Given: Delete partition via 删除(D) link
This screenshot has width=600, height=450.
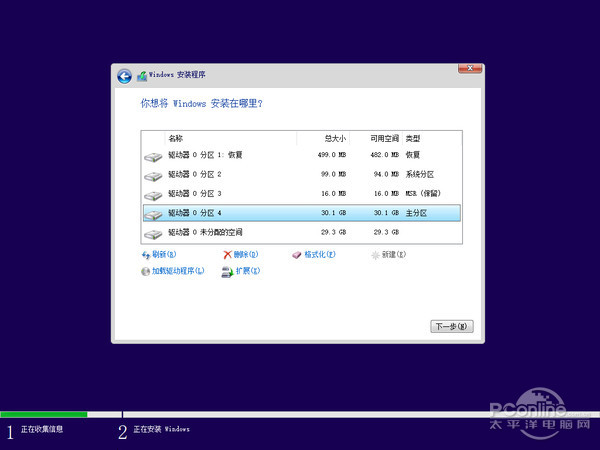Looking at the screenshot, I should tap(246, 254).
